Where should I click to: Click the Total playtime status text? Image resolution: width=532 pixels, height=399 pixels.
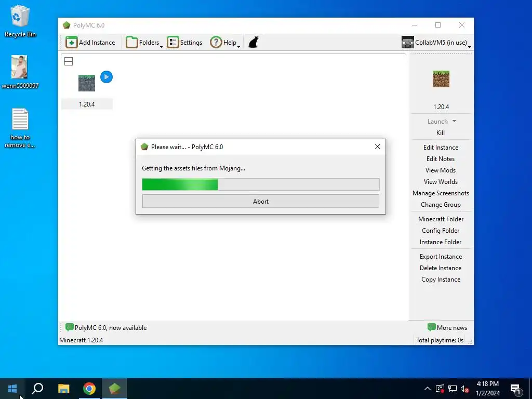[x=440, y=340]
